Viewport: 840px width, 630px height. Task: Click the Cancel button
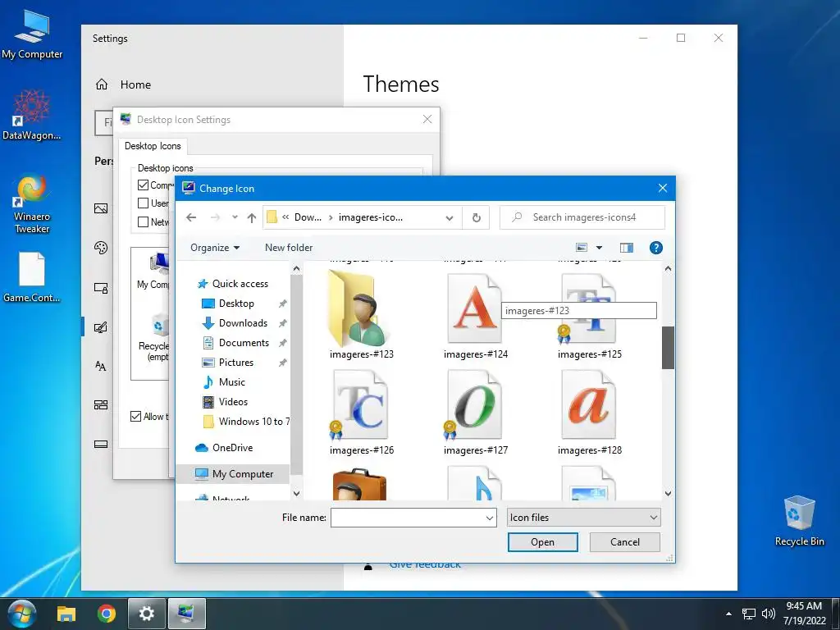[x=624, y=542]
